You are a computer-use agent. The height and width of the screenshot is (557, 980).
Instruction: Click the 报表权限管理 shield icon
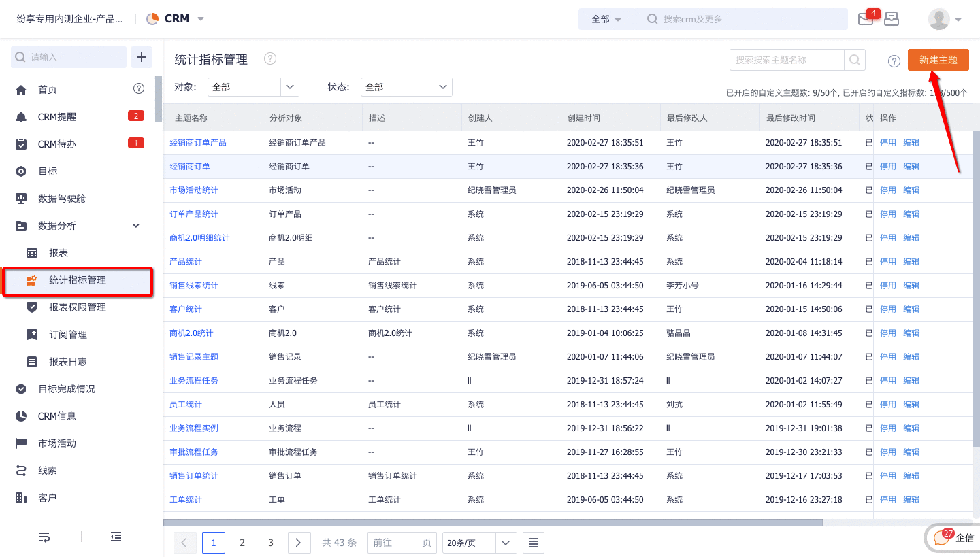[x=32, y=307]
